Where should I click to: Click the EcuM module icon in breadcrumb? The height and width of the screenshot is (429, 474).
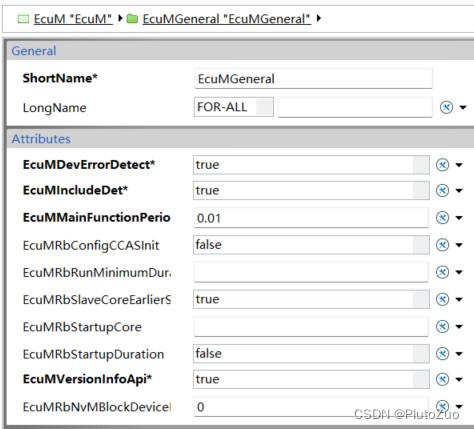click(x=23, y=19)
